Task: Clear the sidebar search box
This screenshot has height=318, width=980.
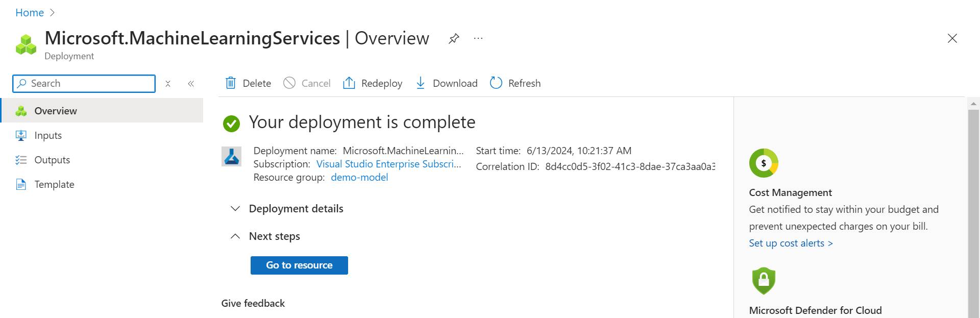Action: point(168,84)
